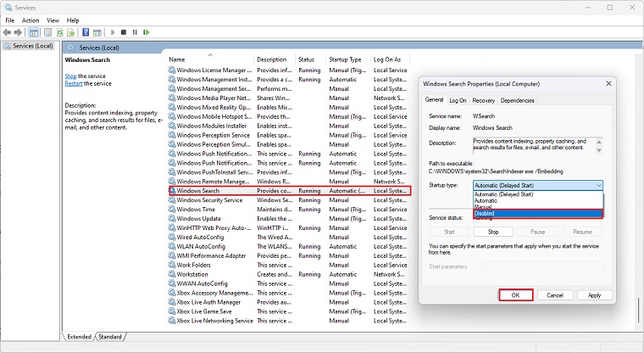The image size is (644, 353).
Task: Click the Show/Hide Action Pane icon
Action: 97,32
